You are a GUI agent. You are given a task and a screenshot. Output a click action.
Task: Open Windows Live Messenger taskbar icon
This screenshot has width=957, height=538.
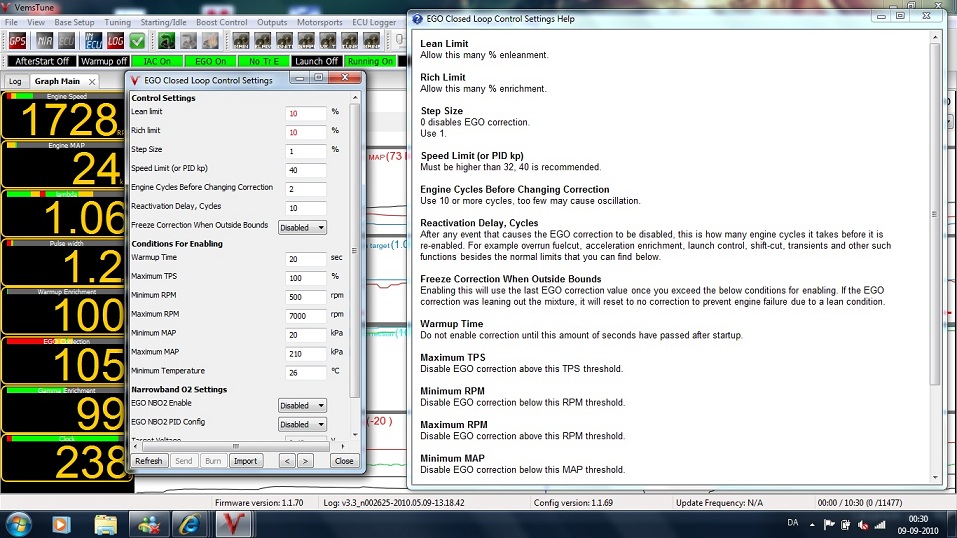[x=148, y=524]
